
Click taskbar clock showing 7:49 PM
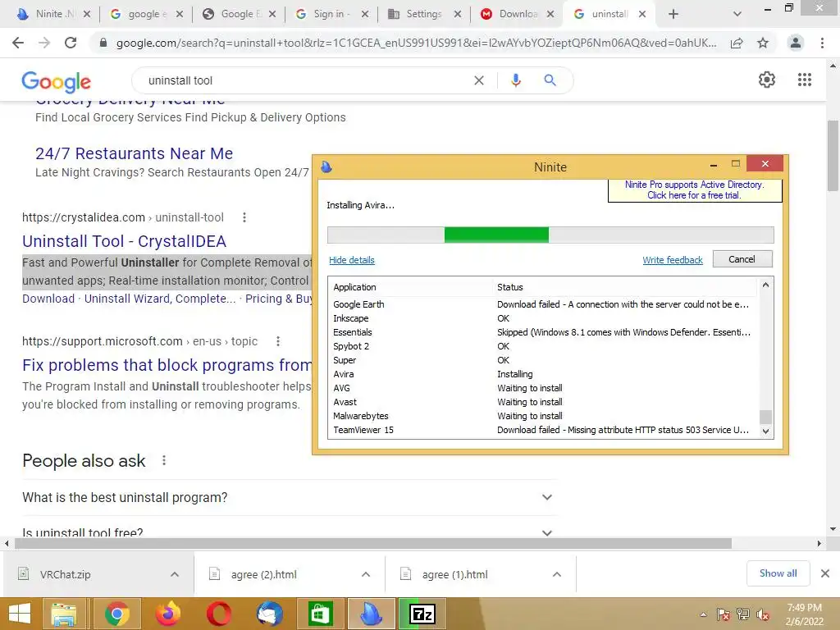click(804, 614)
